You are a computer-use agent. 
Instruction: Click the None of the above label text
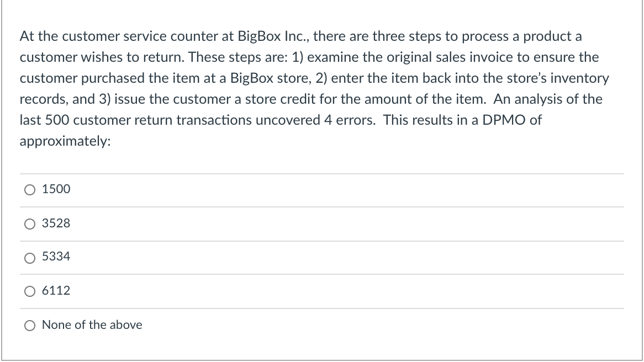[x=91, y=325]
